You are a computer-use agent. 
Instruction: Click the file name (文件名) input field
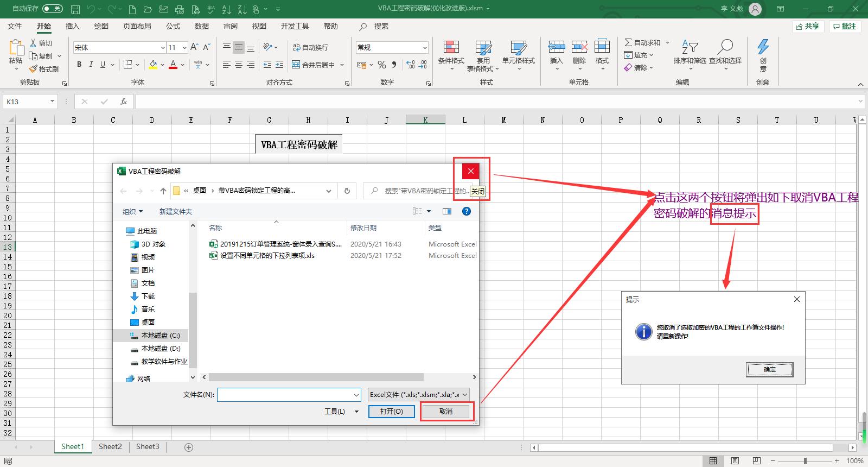[x=289, y=395]
